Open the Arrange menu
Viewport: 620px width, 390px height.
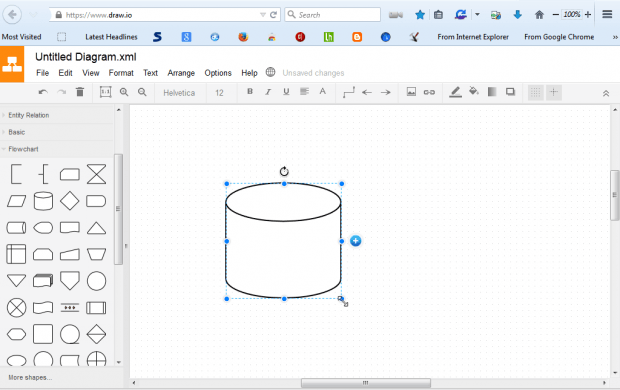coord(181,73)
